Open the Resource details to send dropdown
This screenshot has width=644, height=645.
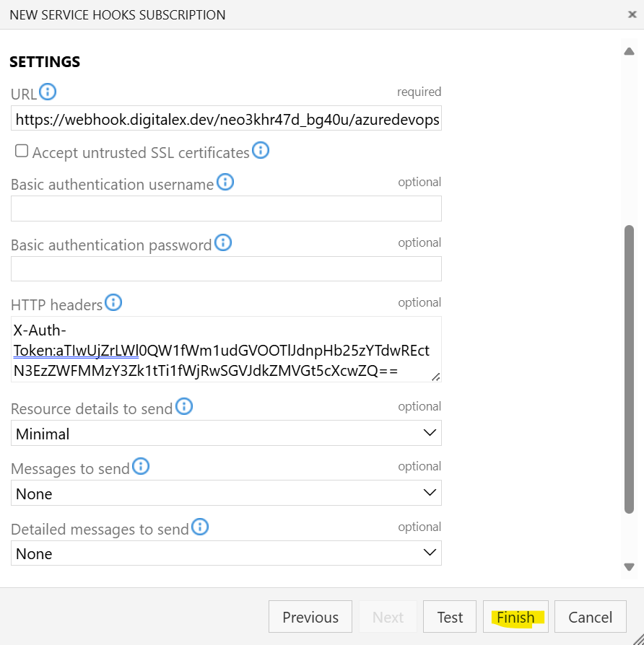tap(226, 434)
